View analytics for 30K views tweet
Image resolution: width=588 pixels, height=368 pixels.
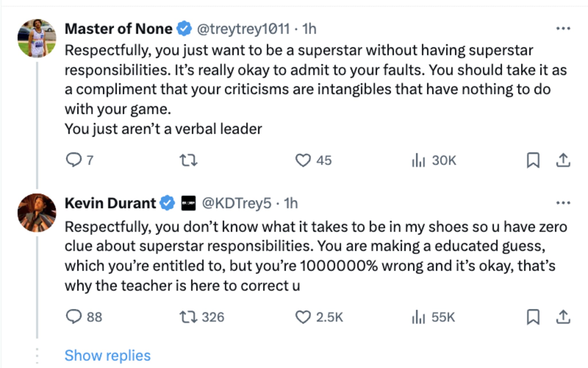(x=419, y=160)
